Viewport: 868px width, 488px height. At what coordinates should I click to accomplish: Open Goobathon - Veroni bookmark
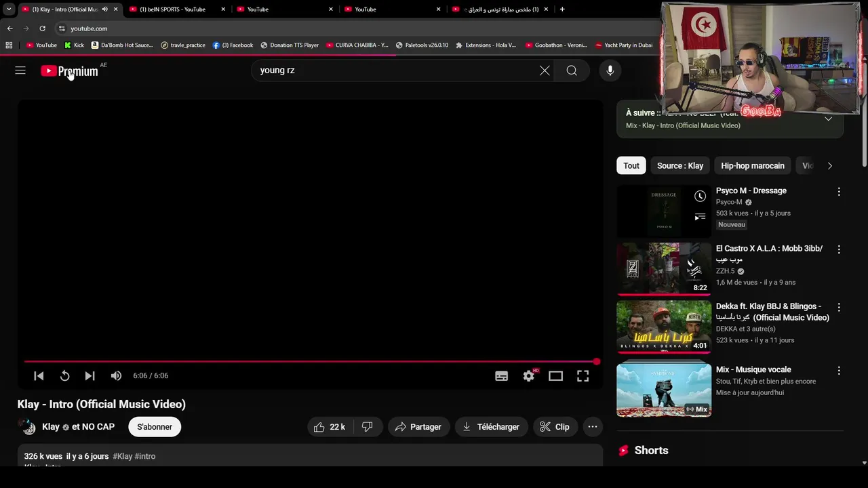[x=556, y=45]
